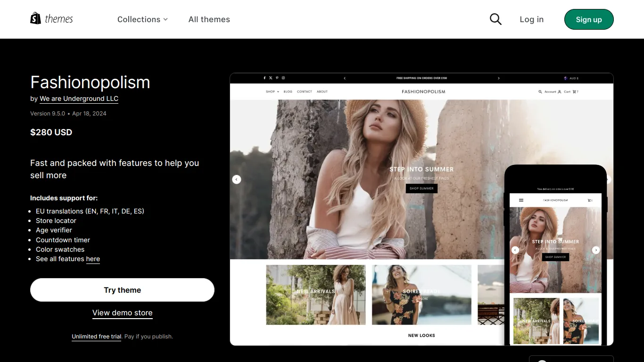Click the X (Twitter) icon in preview top bar
The image size is (644, 362).
[271, 78]
